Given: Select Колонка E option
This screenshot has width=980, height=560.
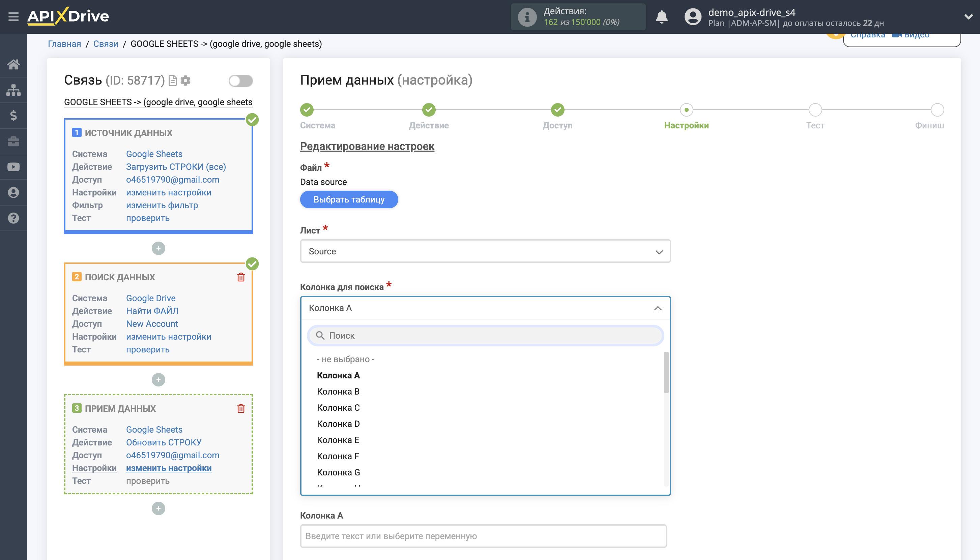Looking at the screenshot, I should click(338, 440).
